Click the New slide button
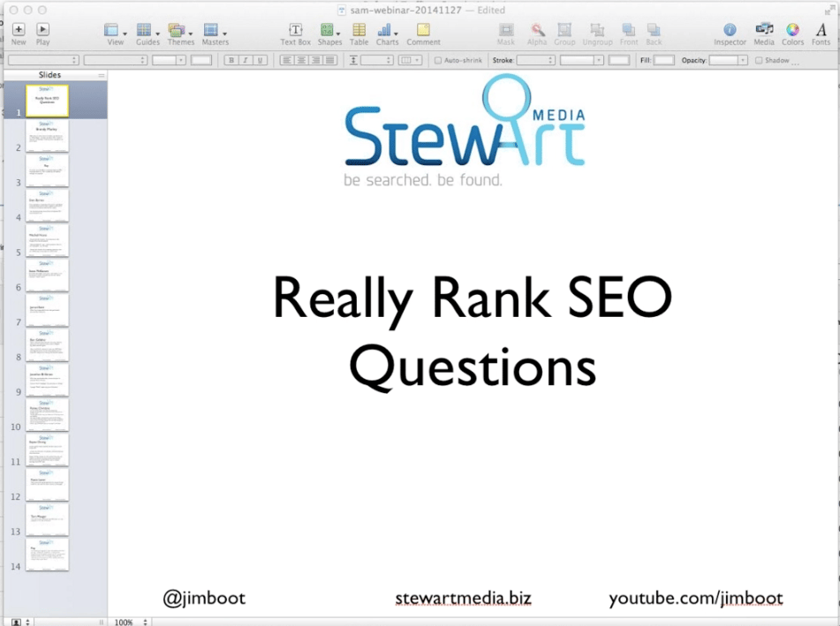Screen dimensions: 840x626 pos(19,34)
